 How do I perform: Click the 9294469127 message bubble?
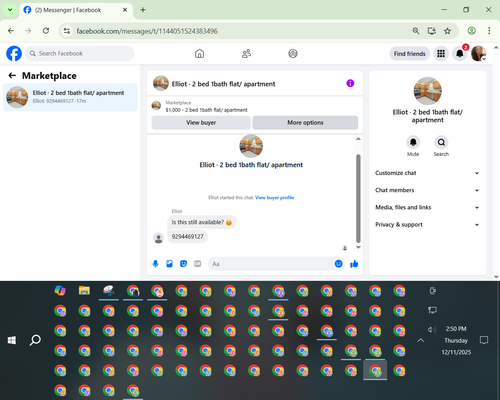pos(187,237)
